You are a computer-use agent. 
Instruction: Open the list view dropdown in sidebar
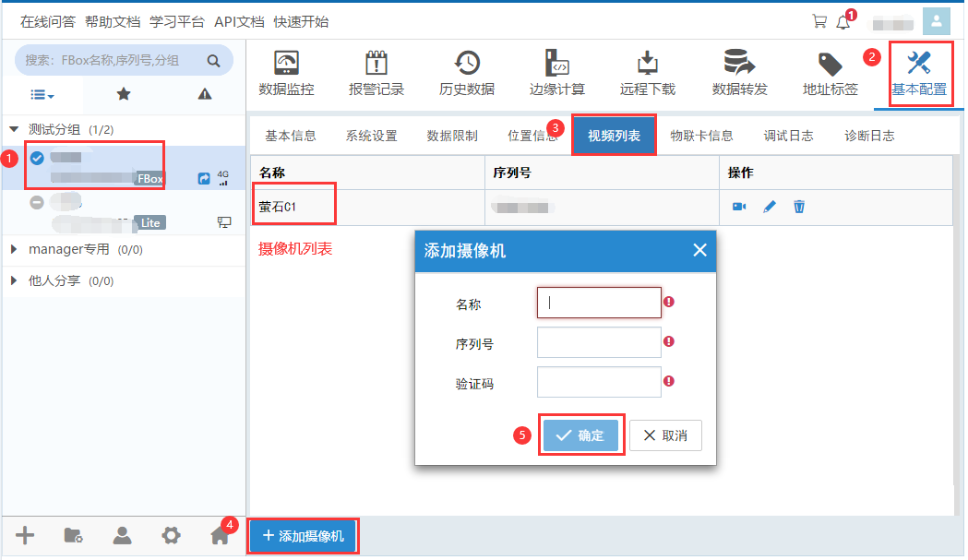[x=42, y=94]
